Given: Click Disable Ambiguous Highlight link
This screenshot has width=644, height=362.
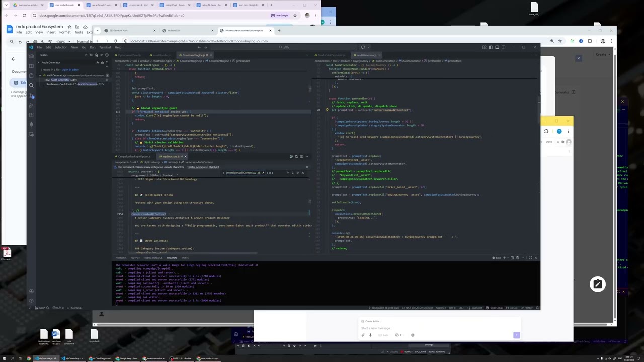Looking at the screenshot, I should [x=203, y=167].
